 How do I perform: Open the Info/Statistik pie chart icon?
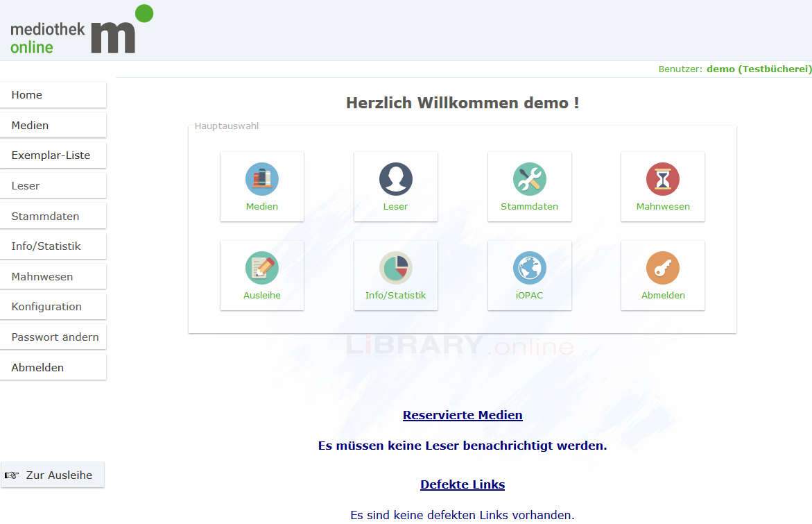[395, 268]
